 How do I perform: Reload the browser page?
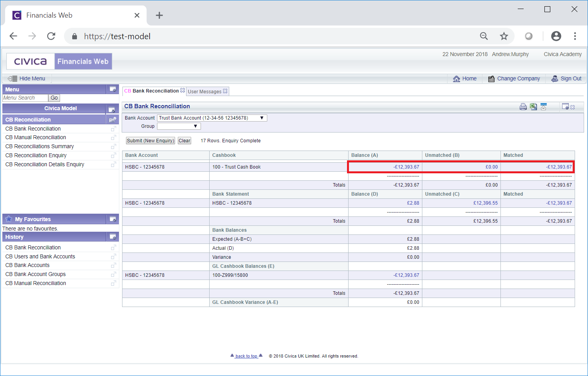[51, 36]
